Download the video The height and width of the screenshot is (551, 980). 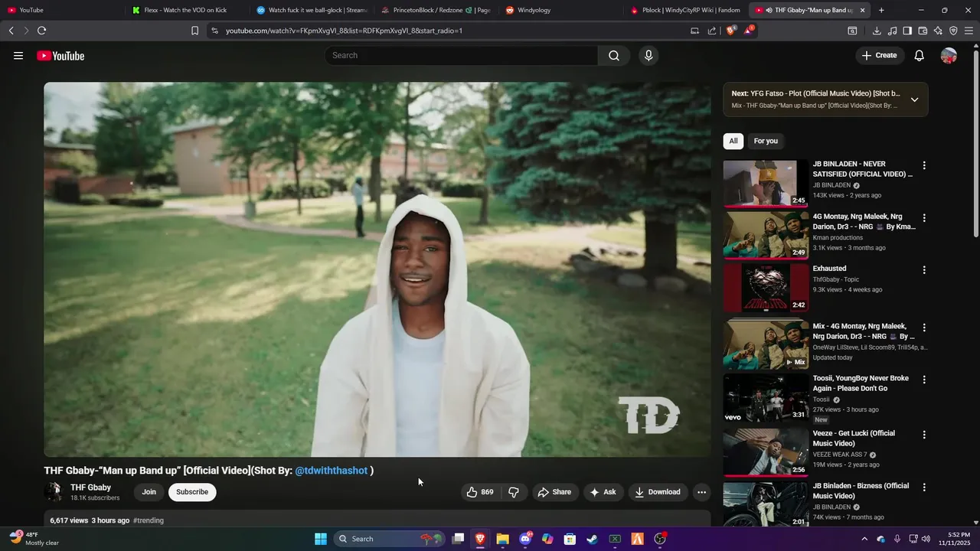tap(658, 492)
